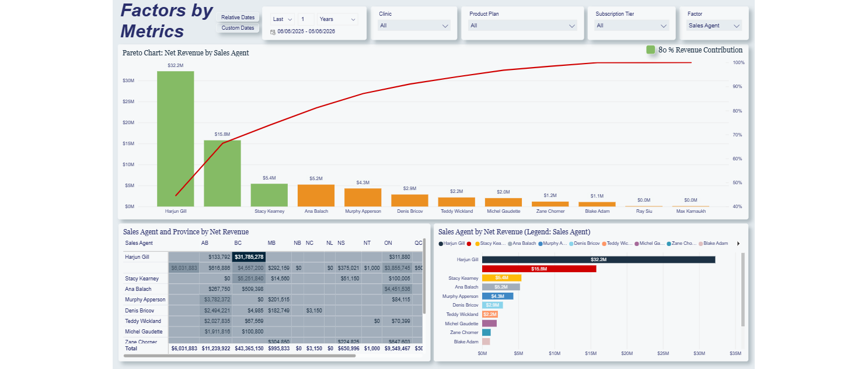Select the Teddy Wic… legend entry

(x=616, y=243)
